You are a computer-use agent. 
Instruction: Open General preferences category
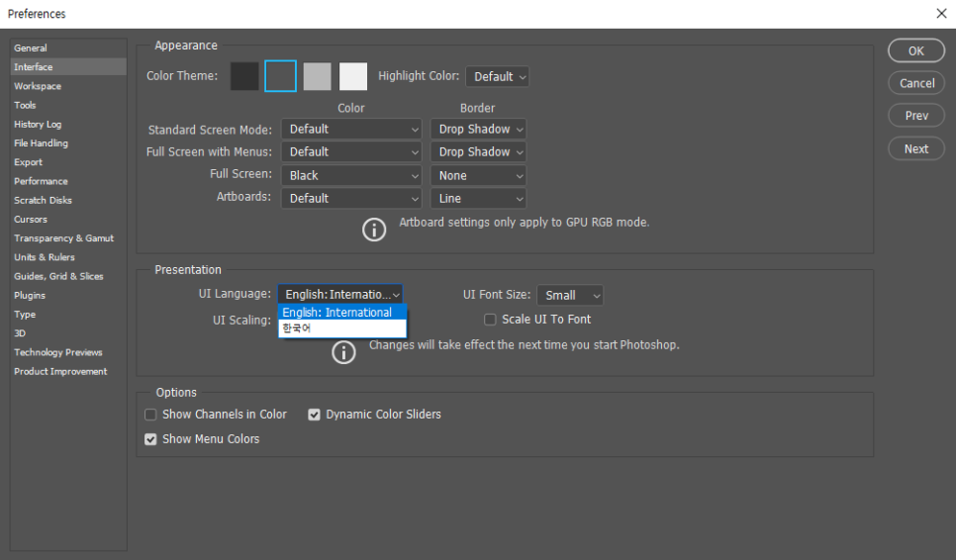click(x=68, y=48)
